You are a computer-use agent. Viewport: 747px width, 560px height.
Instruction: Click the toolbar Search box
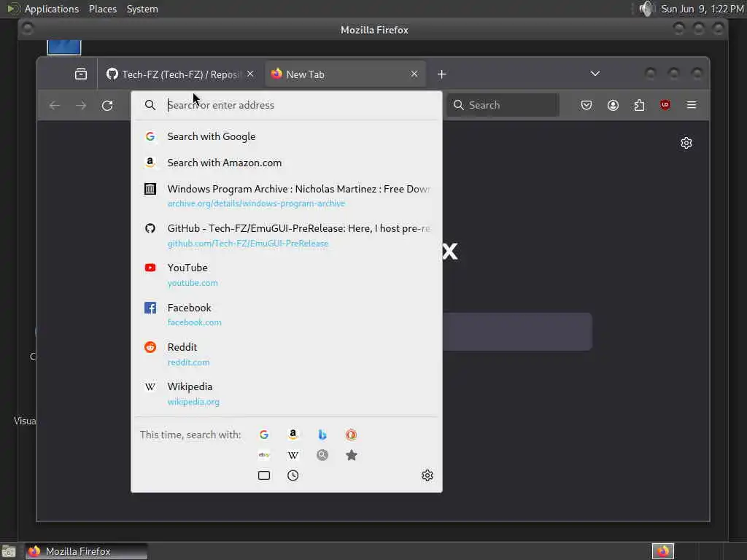[503, 105]
